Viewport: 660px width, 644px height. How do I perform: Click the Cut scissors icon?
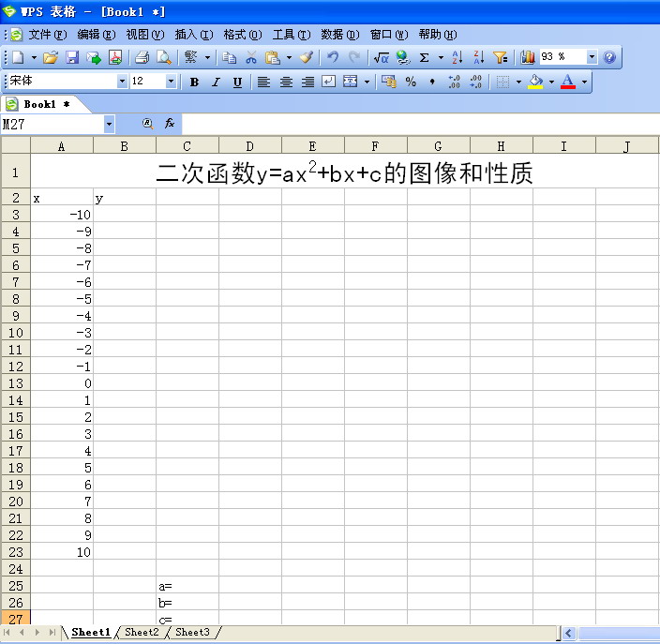coord(251,57)
